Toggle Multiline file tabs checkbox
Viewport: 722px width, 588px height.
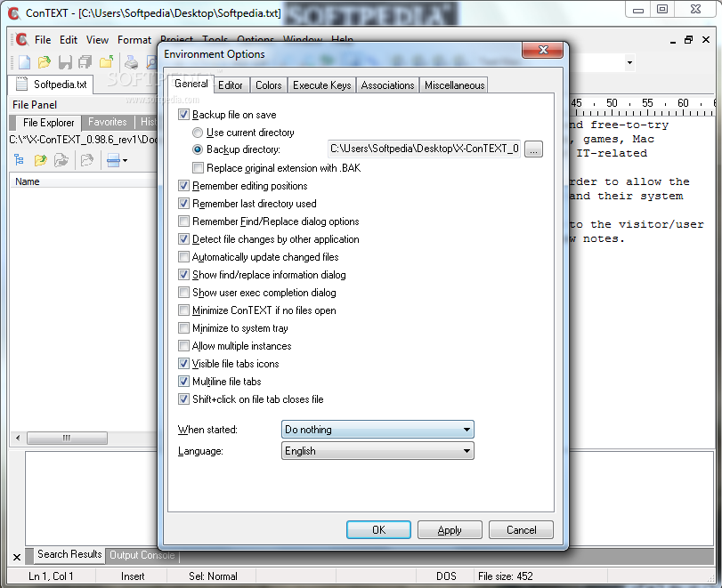pyautogui.click(x=183, y=382)
